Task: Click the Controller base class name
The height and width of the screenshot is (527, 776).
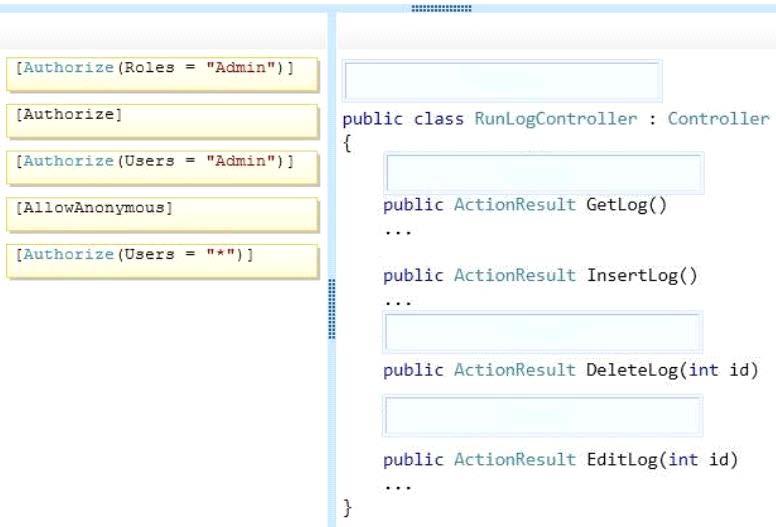Action: (718, 119)
